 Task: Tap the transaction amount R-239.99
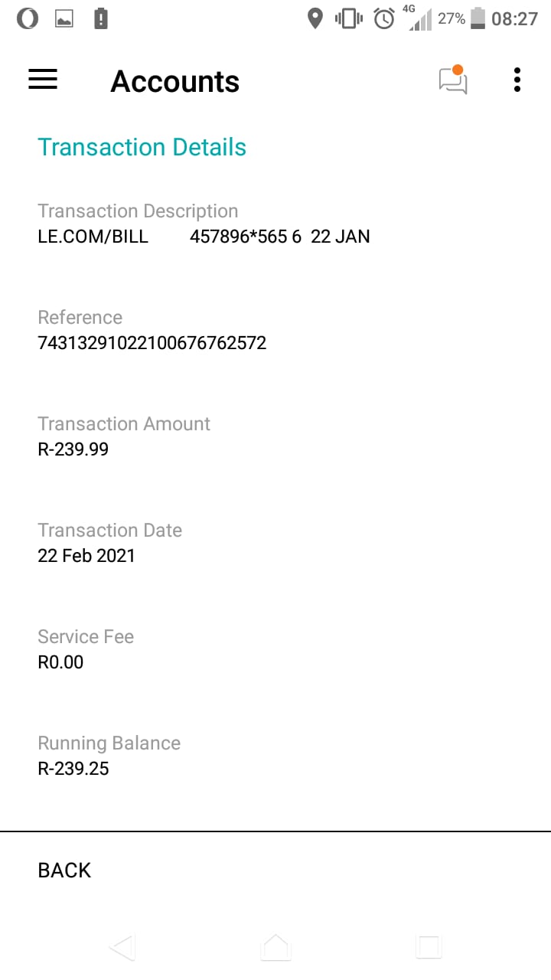click(73, 449)
